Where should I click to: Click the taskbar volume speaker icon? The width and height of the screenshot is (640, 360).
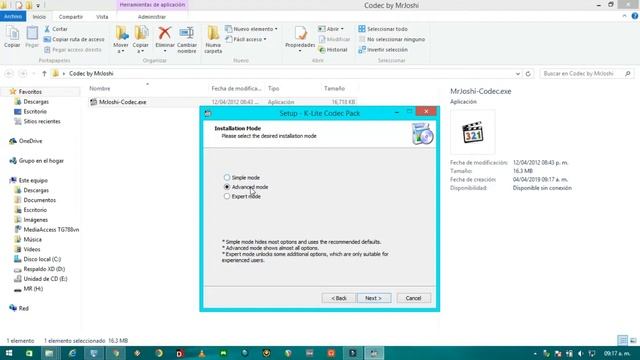pyautogui.click(x=580, y=353)
